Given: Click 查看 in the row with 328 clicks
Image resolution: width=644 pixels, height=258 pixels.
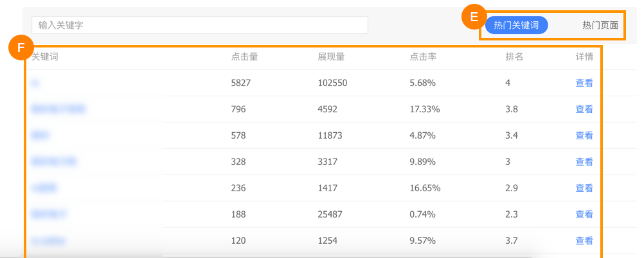Looking at the screenshot, I should pos(584,162).
